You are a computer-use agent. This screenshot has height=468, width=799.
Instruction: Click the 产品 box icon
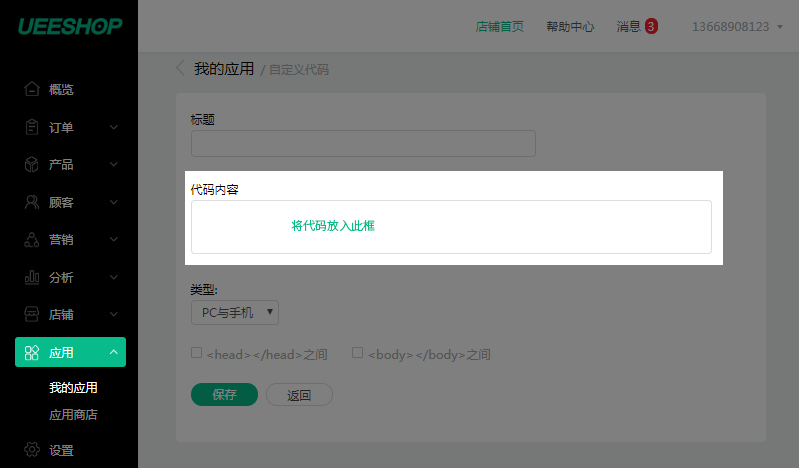coord(32,164)
